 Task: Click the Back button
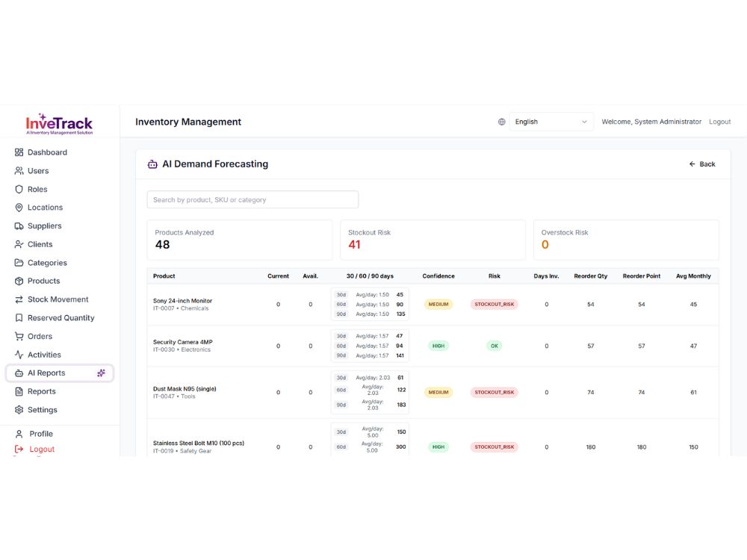tap(702, 164)
